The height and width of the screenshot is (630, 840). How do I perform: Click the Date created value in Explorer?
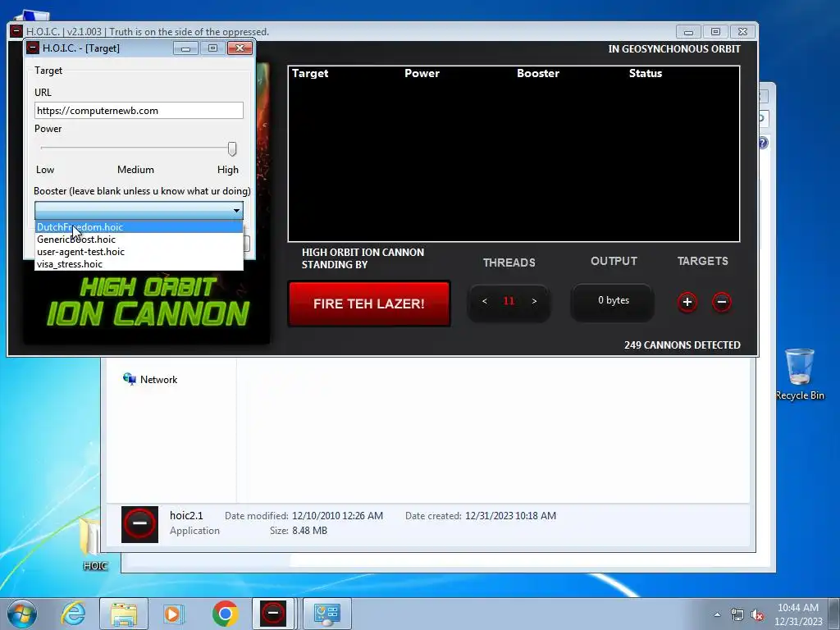click(510, 516)
